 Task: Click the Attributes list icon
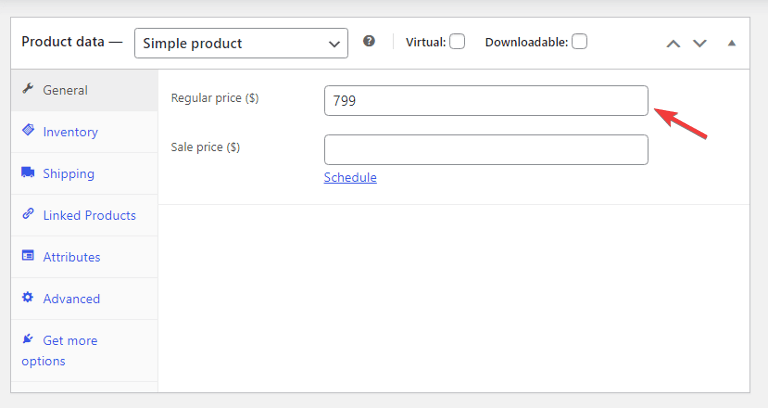28,255
